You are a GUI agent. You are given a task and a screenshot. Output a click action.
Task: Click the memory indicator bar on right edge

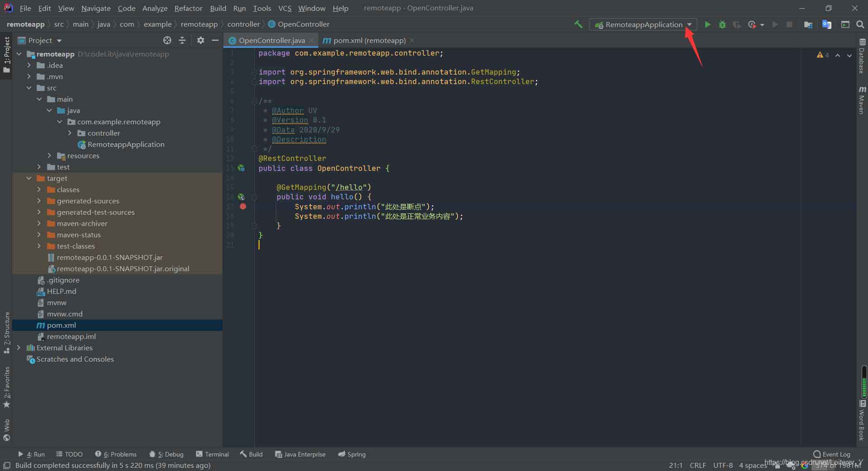864,382
